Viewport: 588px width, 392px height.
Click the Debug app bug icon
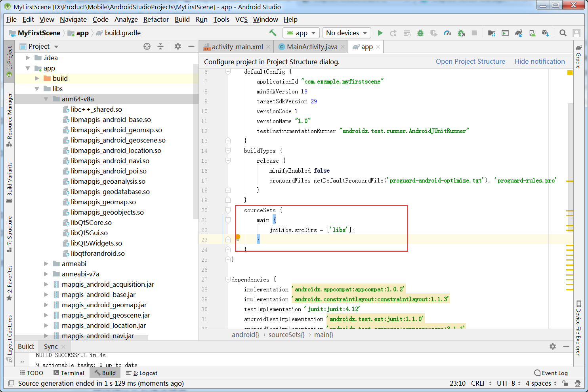420,33
